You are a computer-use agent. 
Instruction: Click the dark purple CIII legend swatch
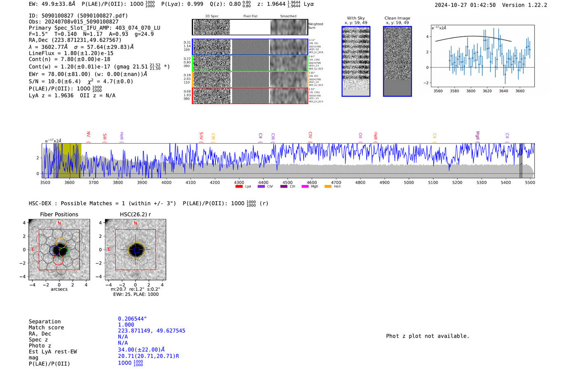pos(284,186)
